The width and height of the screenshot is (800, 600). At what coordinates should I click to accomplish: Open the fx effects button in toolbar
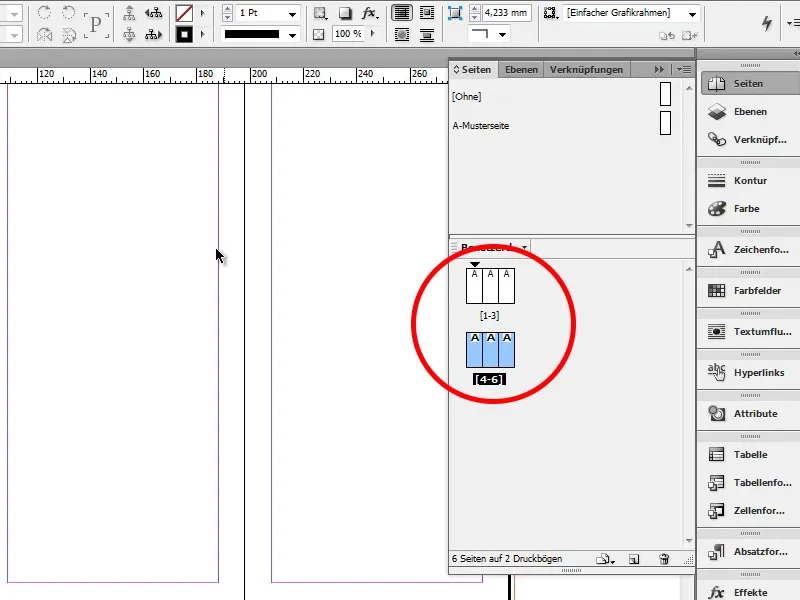click(x=370, y=13)
